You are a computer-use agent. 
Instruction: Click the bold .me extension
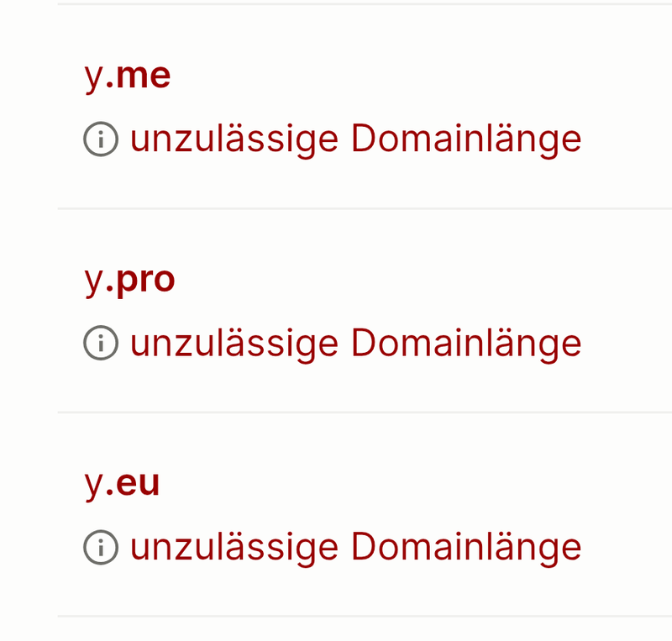139,76
